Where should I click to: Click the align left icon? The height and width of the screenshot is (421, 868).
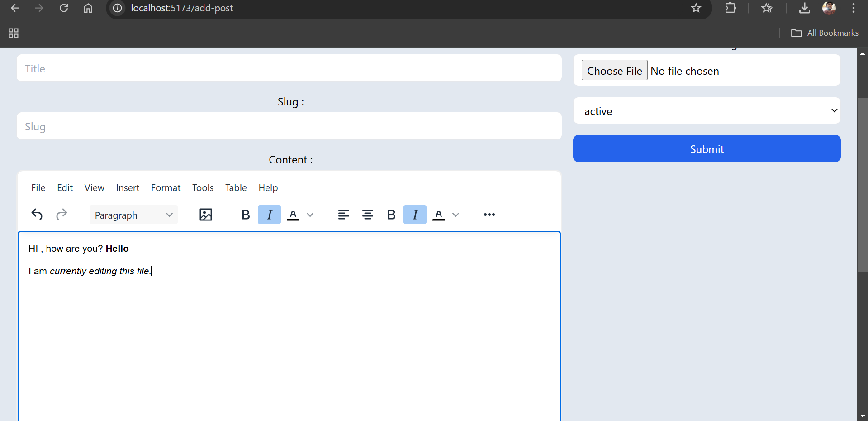pos(343,215)
